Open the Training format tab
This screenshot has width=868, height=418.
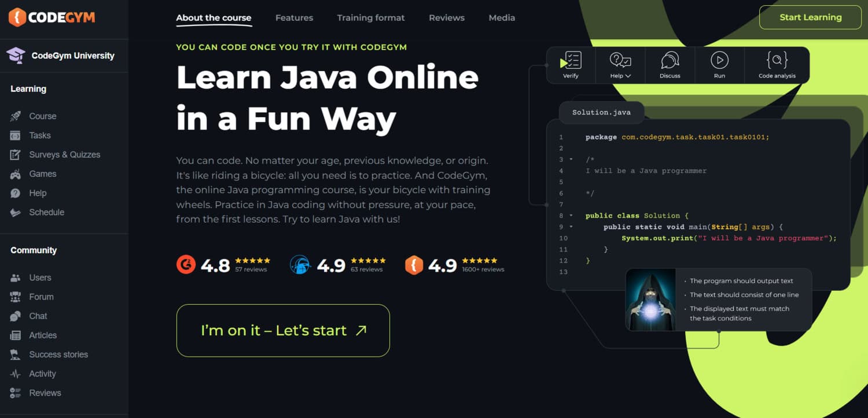click(371, 18)
